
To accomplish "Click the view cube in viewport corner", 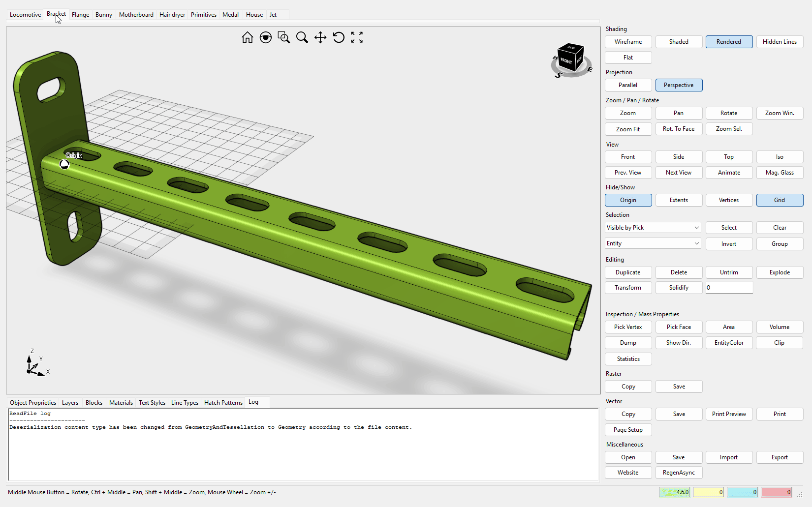I will pos(570,60).
